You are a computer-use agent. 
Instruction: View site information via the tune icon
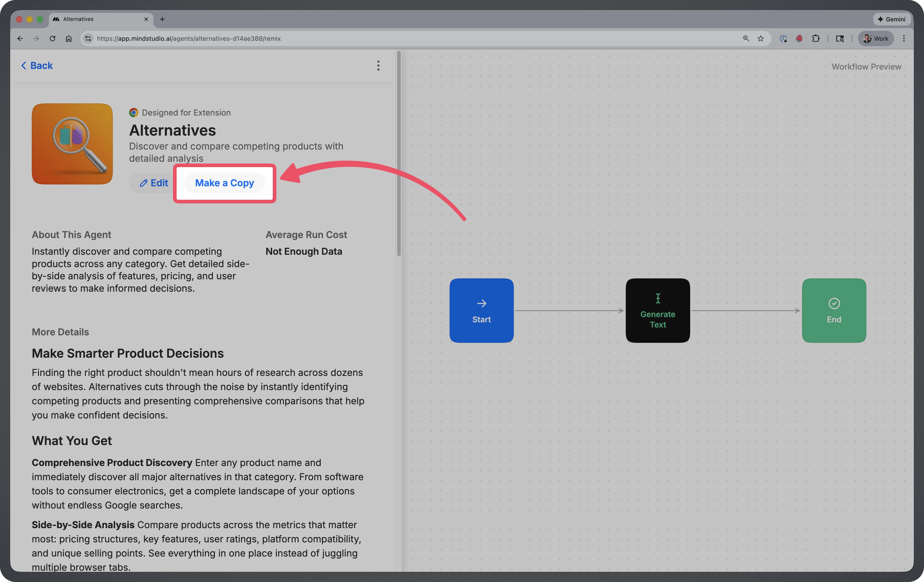click(88, 38)
